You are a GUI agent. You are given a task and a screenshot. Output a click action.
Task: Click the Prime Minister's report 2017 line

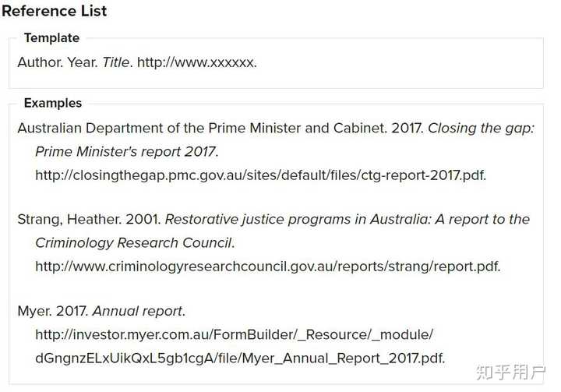126,151
